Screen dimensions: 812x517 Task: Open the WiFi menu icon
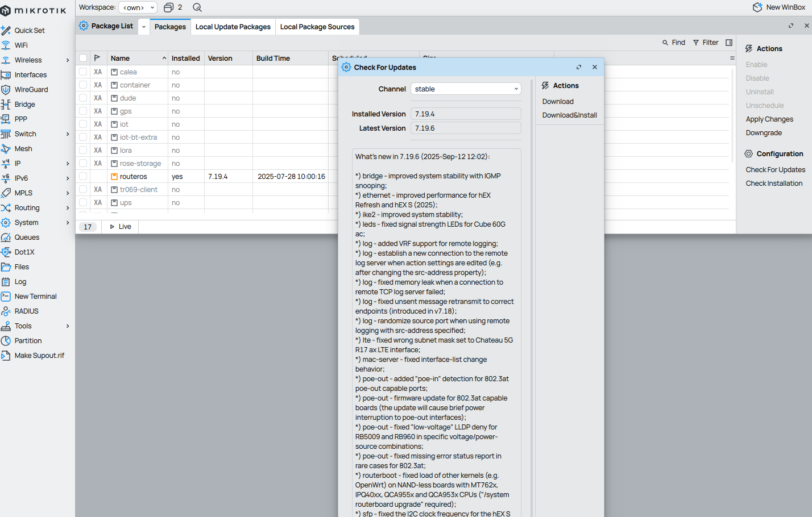(x=6, y=45)
